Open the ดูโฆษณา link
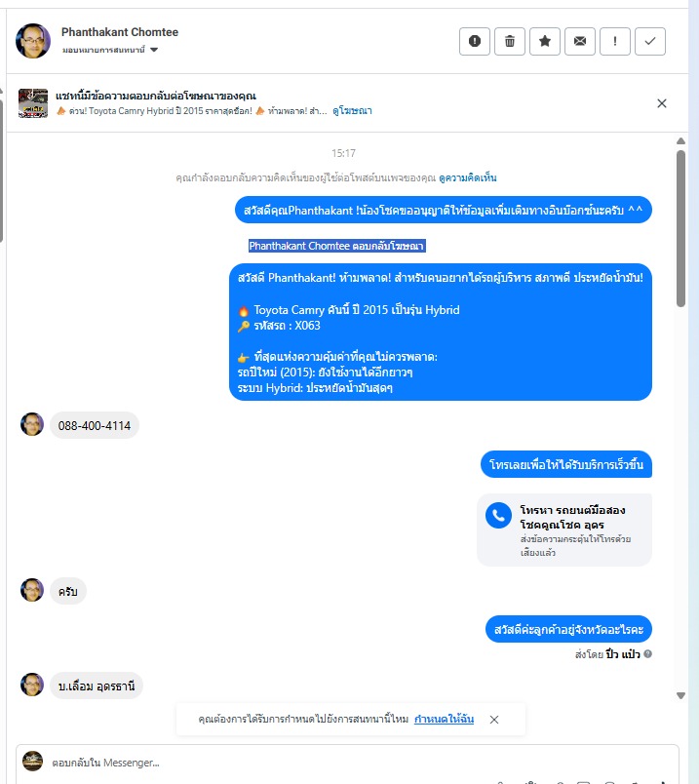The image size is (699, 784). pyautogui.click(x=352, y=111)
